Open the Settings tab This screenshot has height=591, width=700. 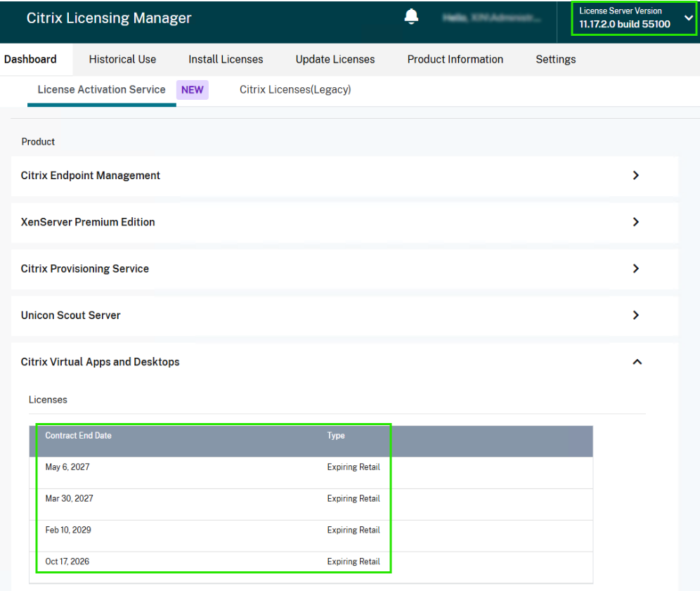555,59
